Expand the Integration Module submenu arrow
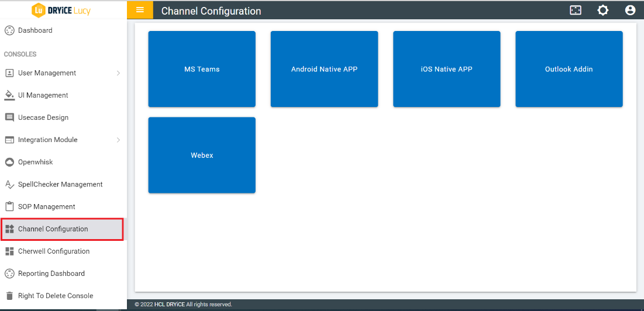The image size is (644, 311). pyautogui.click(x=118, y=140)
